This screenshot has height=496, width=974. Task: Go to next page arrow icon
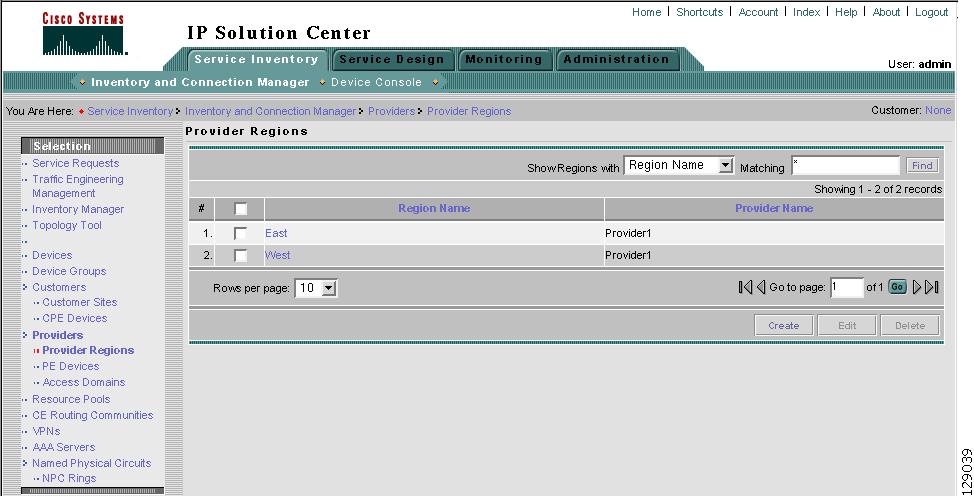(917, 287)
